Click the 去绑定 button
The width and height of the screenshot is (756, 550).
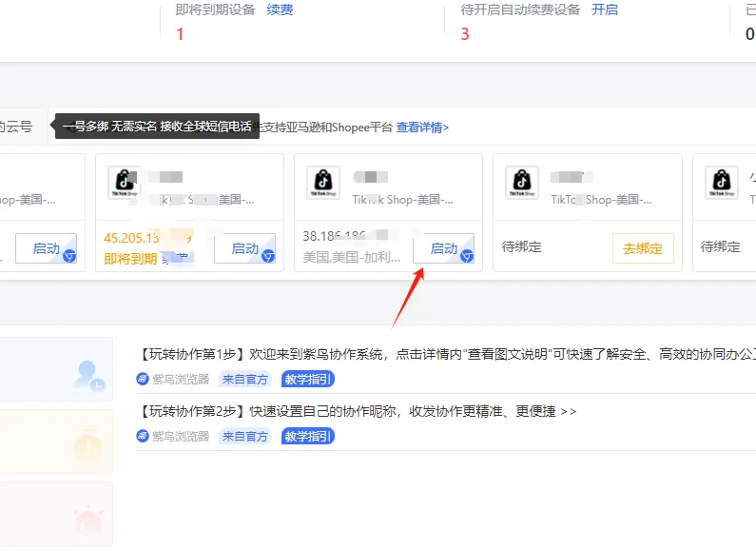point(643,248)
